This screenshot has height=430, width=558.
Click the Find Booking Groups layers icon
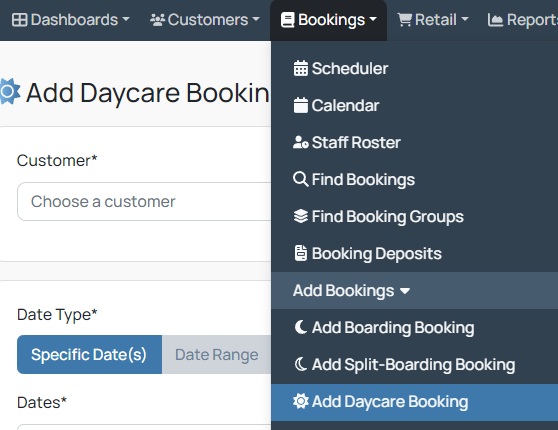(x=301, y=216)
